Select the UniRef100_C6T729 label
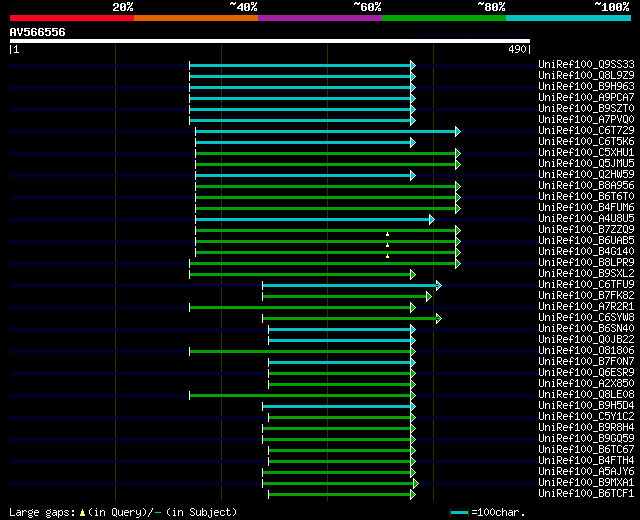The height and width of the screenshot is (520, 640). pyautogui.click(x=586, y=130)
